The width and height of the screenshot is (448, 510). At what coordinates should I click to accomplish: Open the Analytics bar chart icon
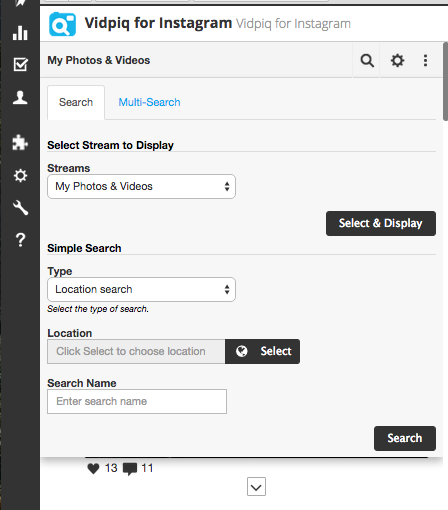point(20,33)
